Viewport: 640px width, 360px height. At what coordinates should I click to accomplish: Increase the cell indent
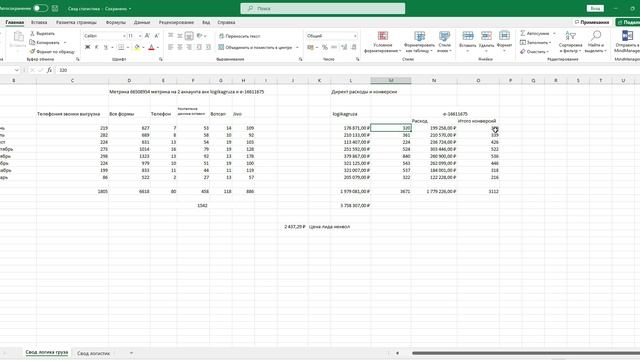(x=208, y=47)
